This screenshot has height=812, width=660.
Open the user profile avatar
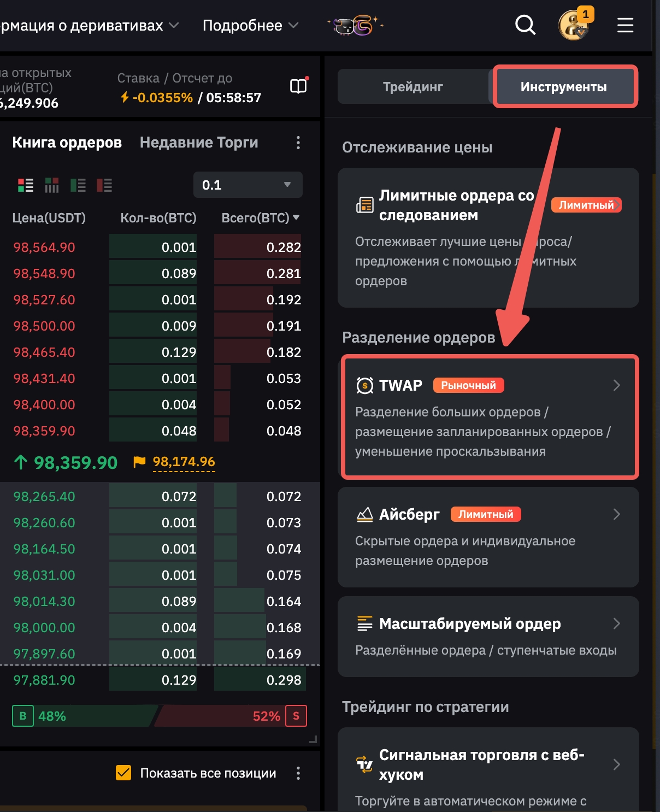[x=573, y=26]
